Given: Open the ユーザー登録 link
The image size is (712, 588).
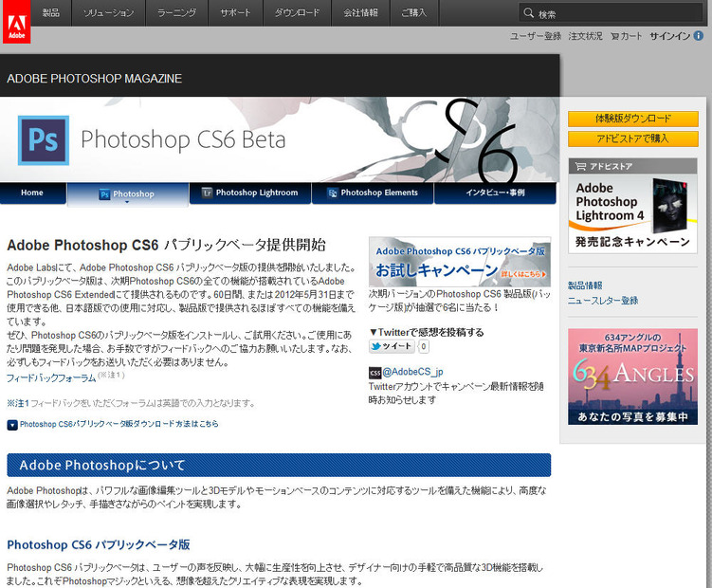Looking at the screenshot, I should [536, 36].
